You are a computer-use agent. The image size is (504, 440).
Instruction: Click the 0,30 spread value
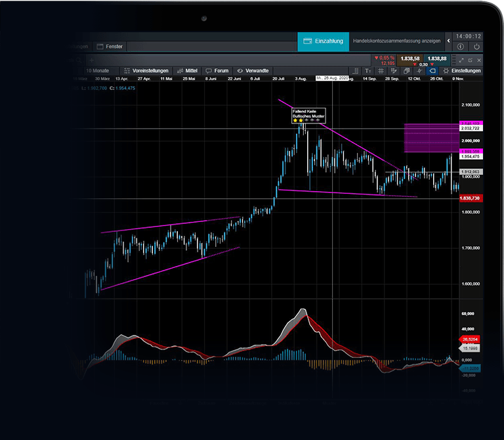[424, 64]
